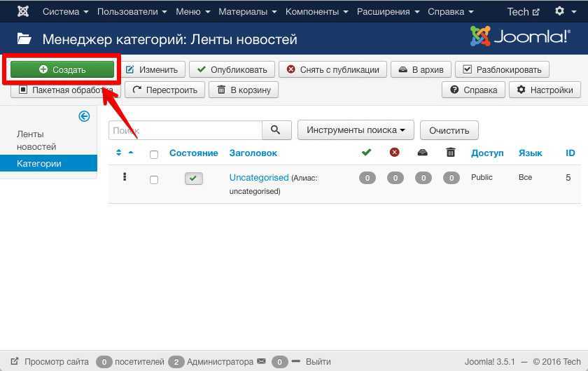The width and height of the screenshot is (588, 371).
Task: Select Категории in the sidebar
Action: coord(39,164)
